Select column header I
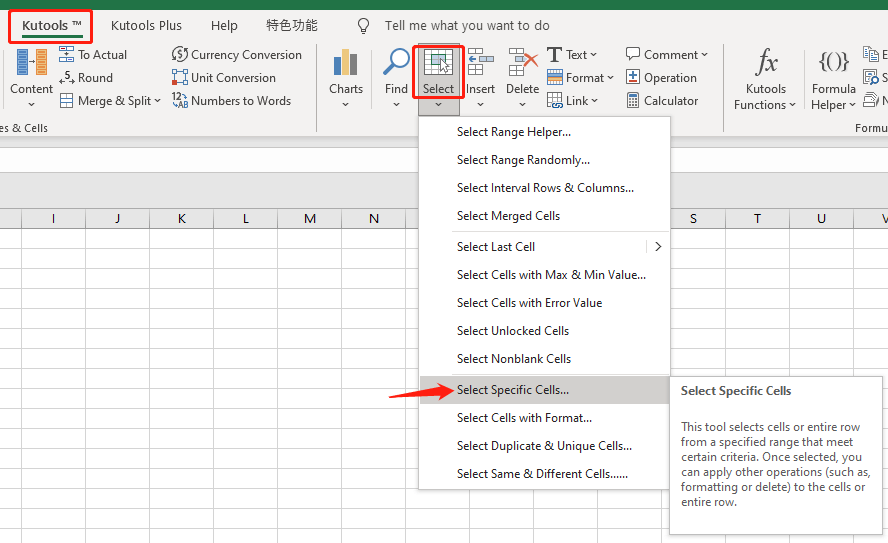Image resolution: width=888 pixels, height=543 pixels. click(x=53, y=219)
